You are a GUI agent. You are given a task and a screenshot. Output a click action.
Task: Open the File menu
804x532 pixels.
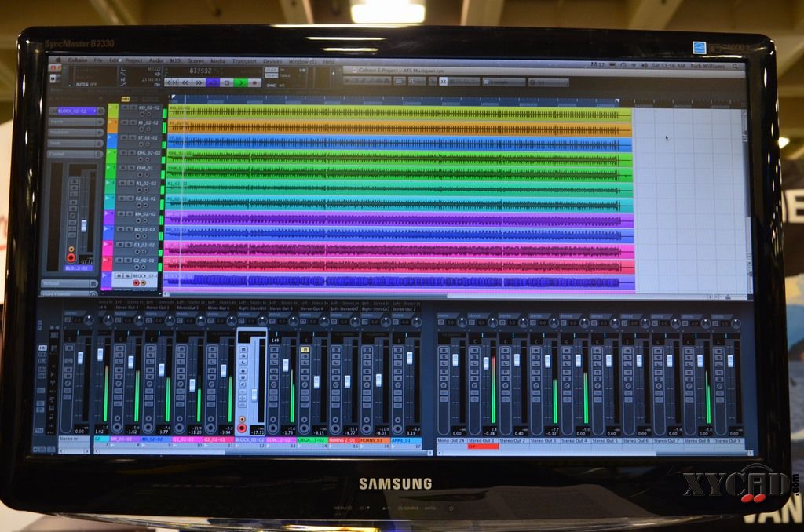tap(98, 60)
